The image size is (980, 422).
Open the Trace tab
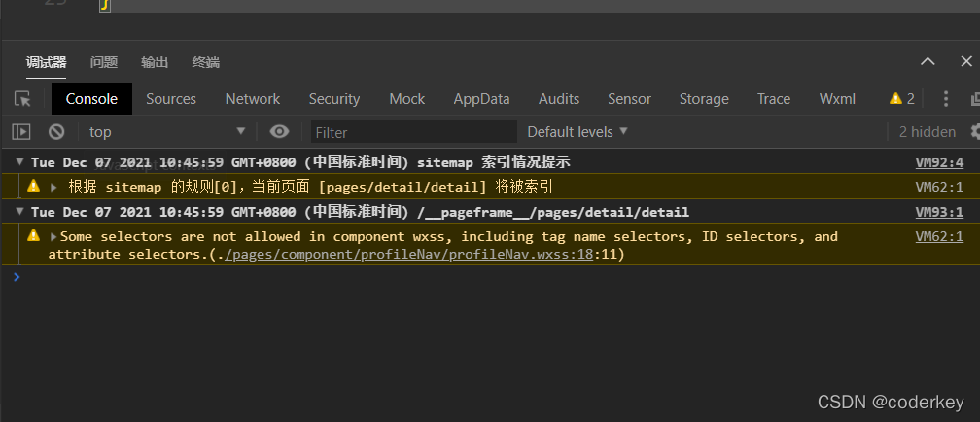coord(774,99)
